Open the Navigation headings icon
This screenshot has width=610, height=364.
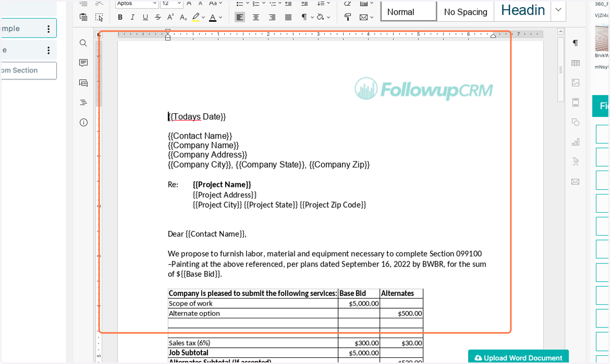[83, 103]
